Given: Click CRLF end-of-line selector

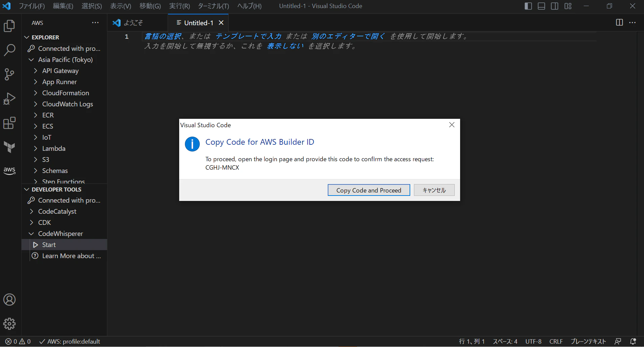Looking at the screenshot, I should tap(556, 341).
